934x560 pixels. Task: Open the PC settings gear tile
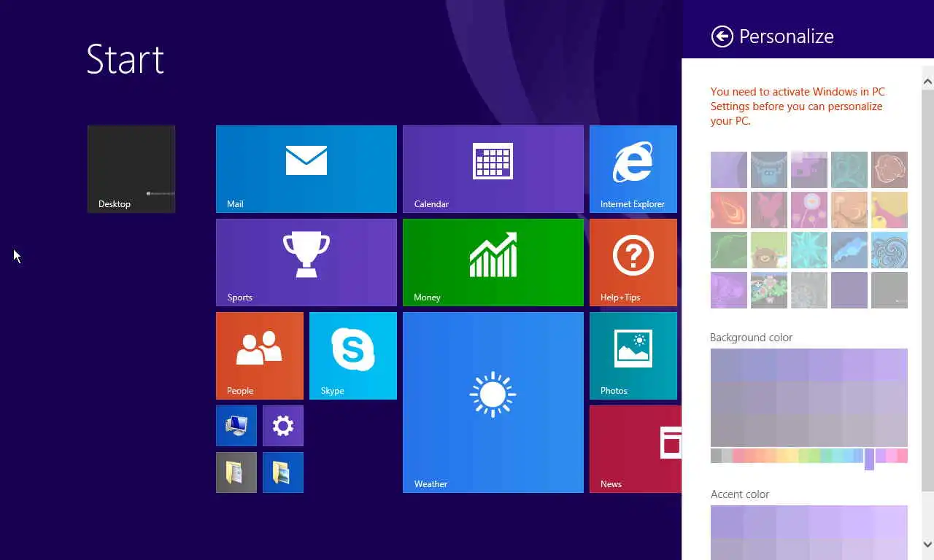pyautogui.click(x=283, y=426)
